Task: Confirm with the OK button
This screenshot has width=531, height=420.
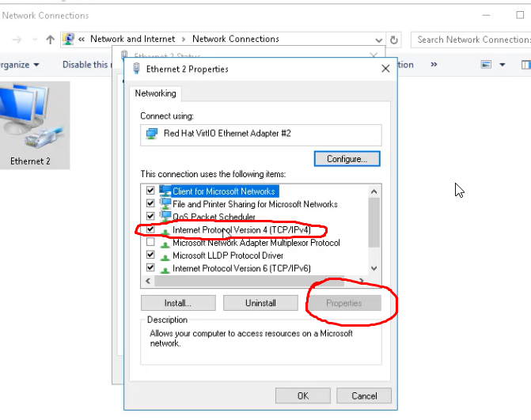Action: pyautogui.click(x=303, y=395)
